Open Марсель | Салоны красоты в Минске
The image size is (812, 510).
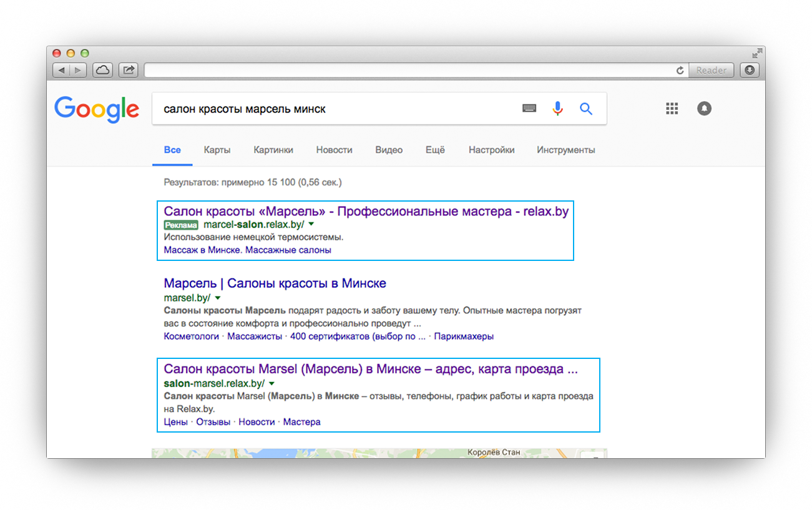(275, 283)
